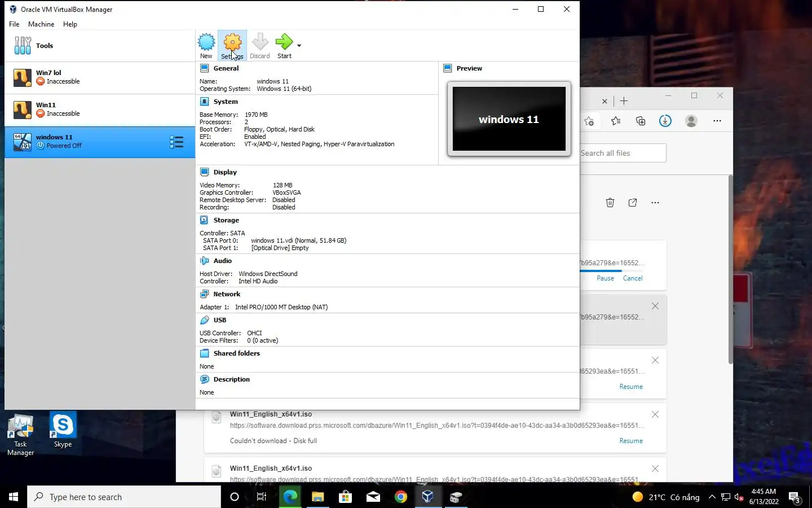Open the Windows Start menu
Image resolution: width=812 pixels, height=508 pixels.
point(14,497)
